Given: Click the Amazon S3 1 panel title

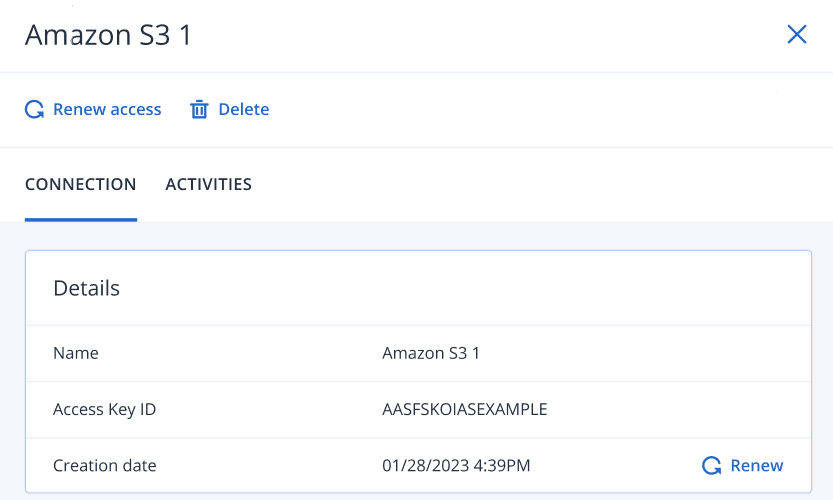Looking at the screenshot, I should pos(108,35).
